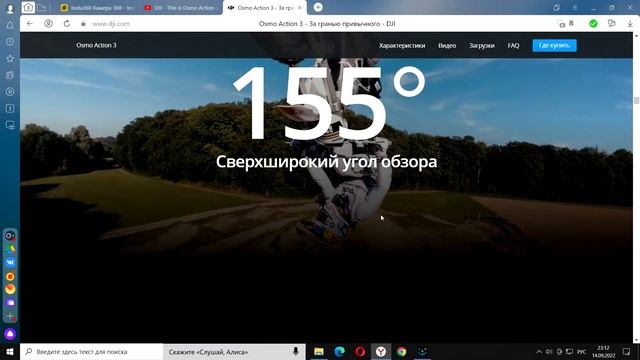
Task: Open the FAQ section
Action: [513, 46]
